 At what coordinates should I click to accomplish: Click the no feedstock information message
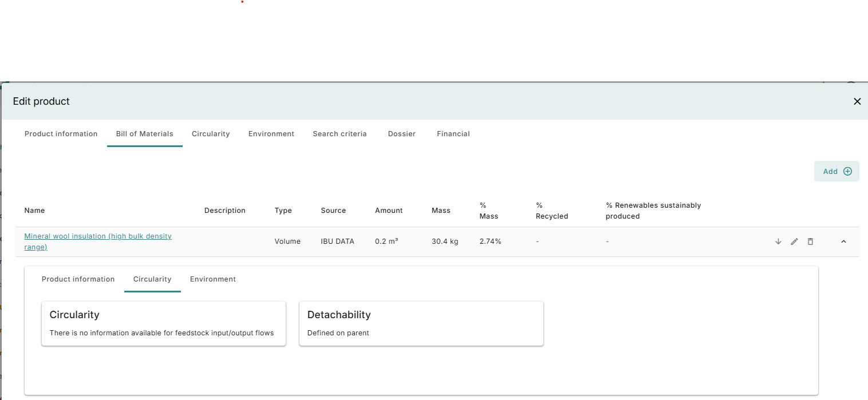pyautogui.click(x=161, y=333)
